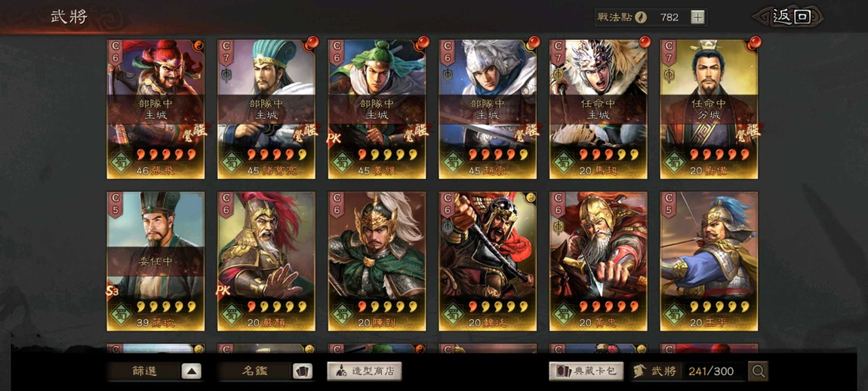Click the card icon next to 名鑑
The width and height of the screenshot is (868, 391).
pos(302,371)
